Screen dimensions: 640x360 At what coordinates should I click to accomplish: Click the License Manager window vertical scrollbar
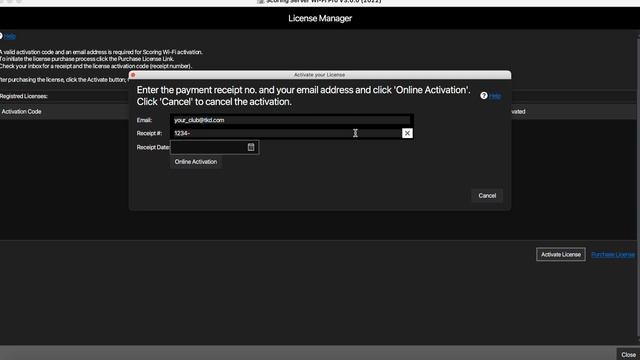pos(638,188)
